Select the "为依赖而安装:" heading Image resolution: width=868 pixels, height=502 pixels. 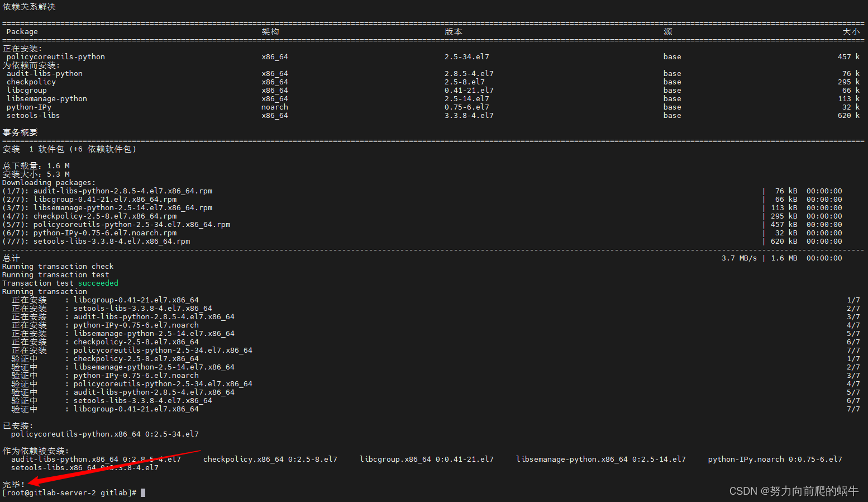[x=31, y=65]
